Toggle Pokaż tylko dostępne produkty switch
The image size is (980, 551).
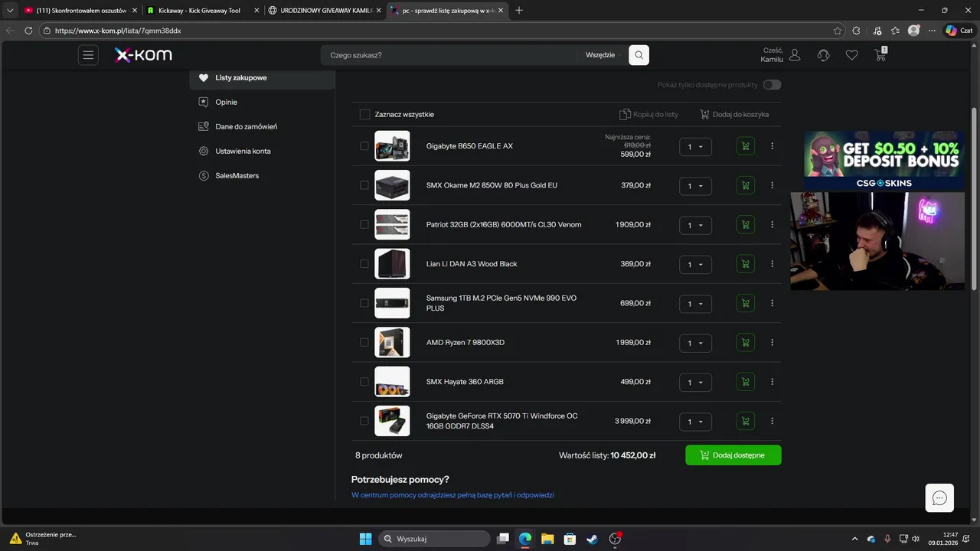coord(772,85)
